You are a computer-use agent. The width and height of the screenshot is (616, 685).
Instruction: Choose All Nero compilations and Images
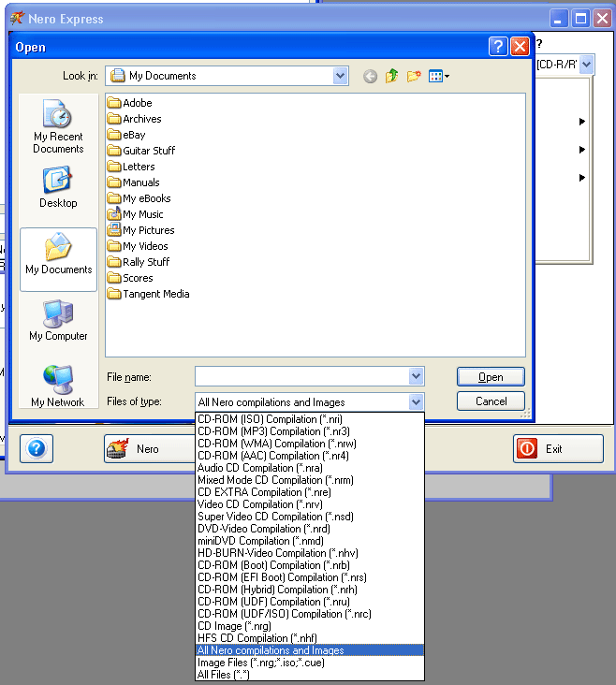(x=310, y=650)
